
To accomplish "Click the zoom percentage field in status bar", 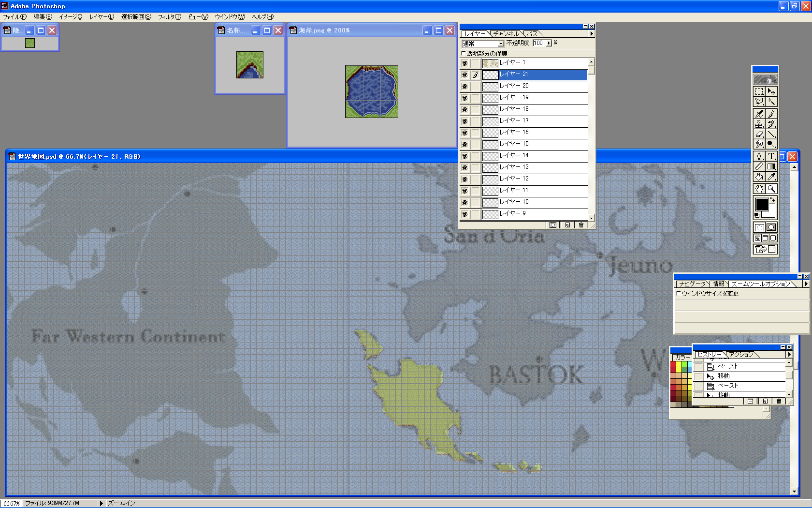I will pyautogui.click(x=11, y=503).
